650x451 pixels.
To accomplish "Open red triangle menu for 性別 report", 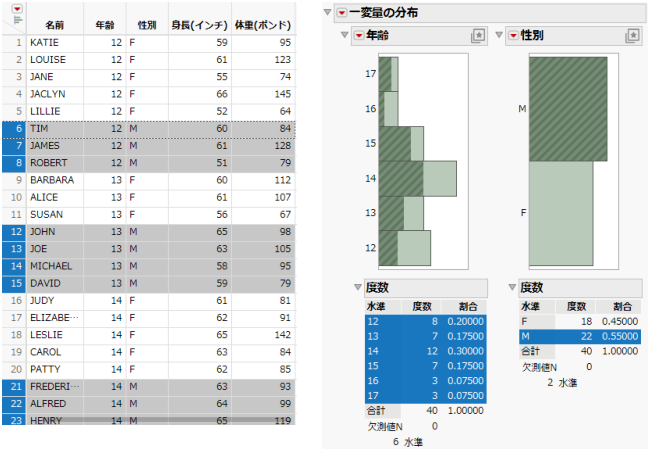I will pyautogui.click(x=513, y=36).
